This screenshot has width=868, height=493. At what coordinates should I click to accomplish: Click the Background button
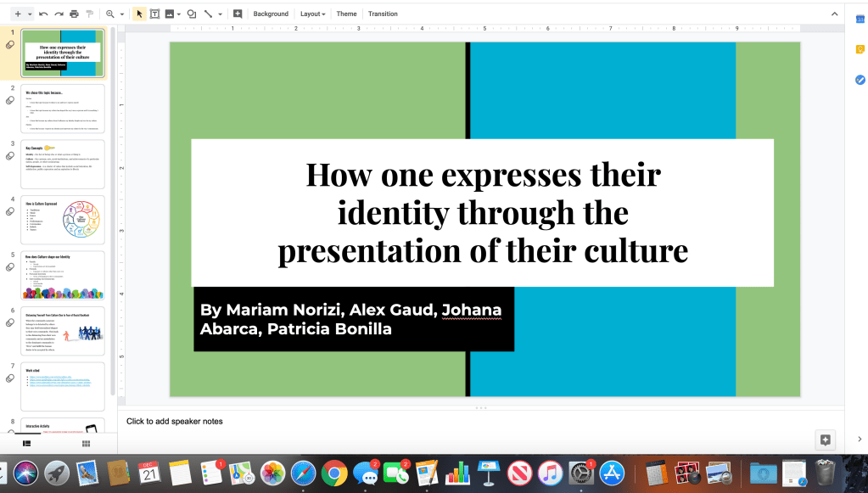coord(271,14)
